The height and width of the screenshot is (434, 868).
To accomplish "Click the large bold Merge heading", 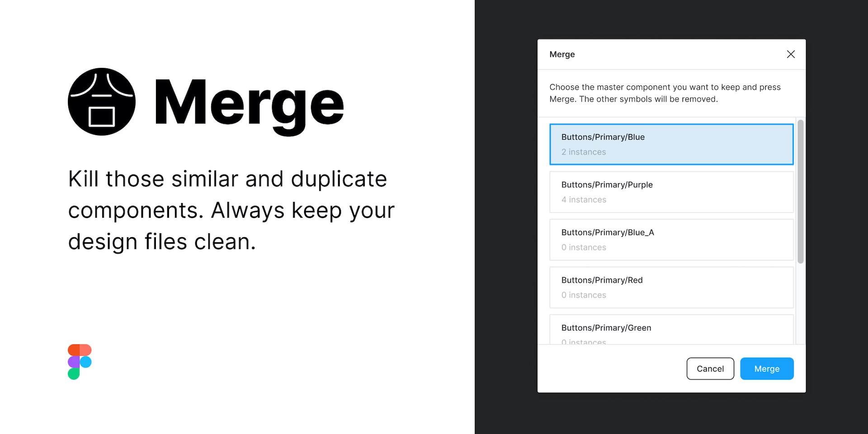I will click(x=249, y=104).
